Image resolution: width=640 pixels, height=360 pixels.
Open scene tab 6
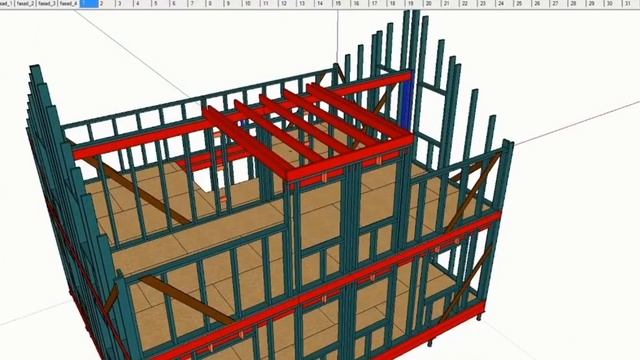pos(179,4)
